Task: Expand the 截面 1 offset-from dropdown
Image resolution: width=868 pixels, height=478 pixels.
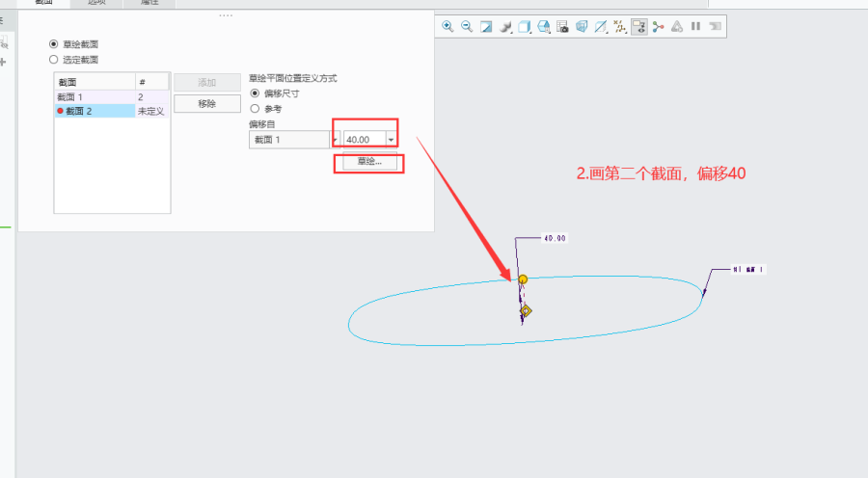Action: (x=336, y=140)
